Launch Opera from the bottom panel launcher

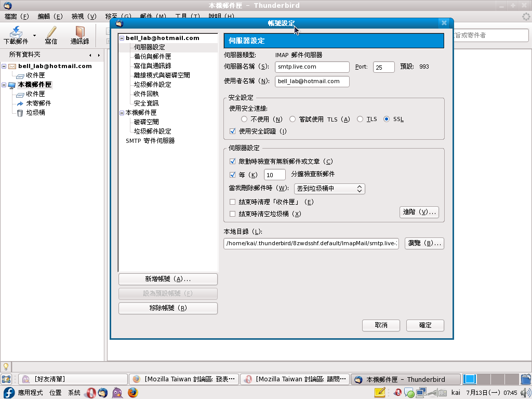pyautogui.click(x=90, y=393)
